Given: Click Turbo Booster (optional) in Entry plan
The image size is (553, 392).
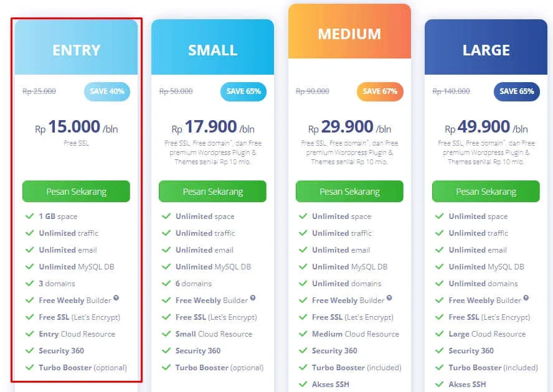Looking at the screenshot, I should click(x=83, y=367).
